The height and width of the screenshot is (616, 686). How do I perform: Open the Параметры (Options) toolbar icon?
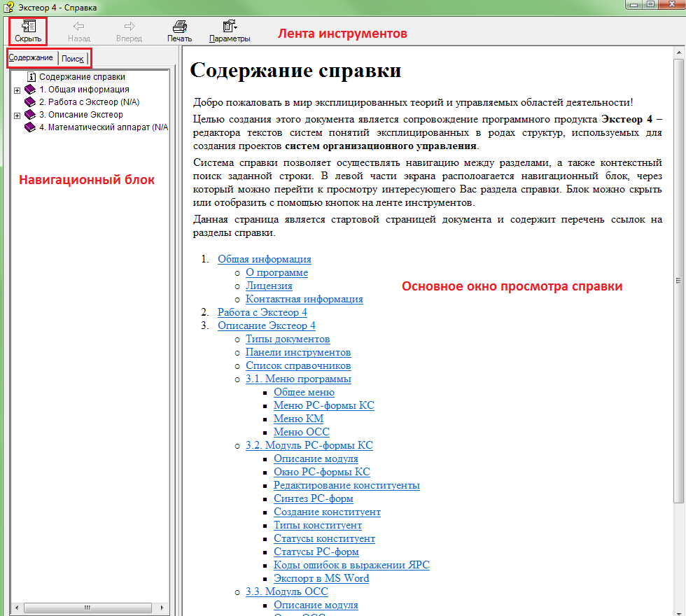click(229, 27)
